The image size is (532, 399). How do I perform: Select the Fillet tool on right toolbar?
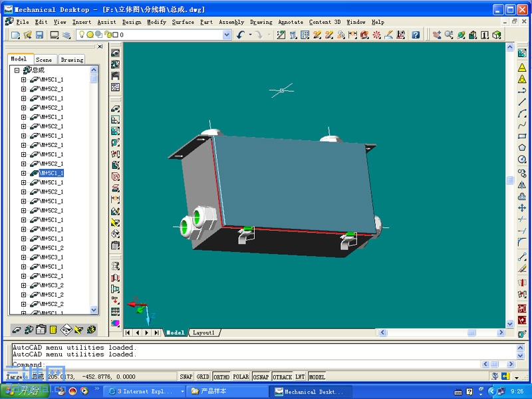pyautogui.click(x=522, y=242)
